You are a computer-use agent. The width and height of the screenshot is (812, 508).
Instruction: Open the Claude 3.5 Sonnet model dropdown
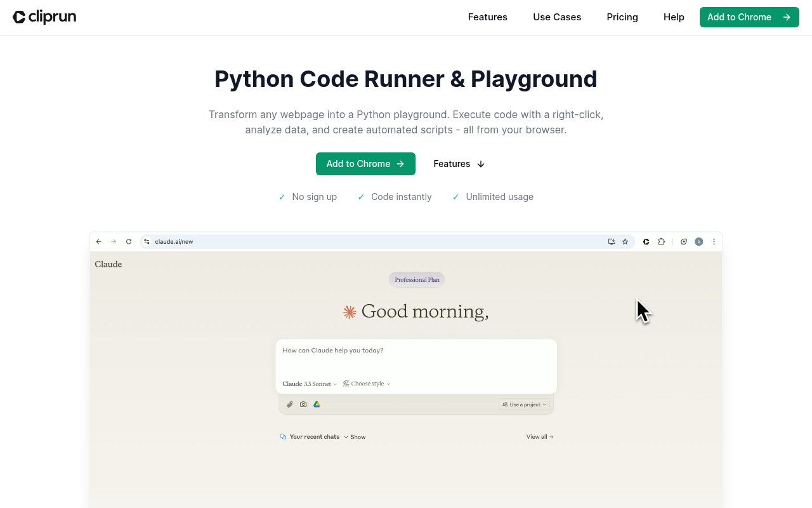(x=310, y=384)
